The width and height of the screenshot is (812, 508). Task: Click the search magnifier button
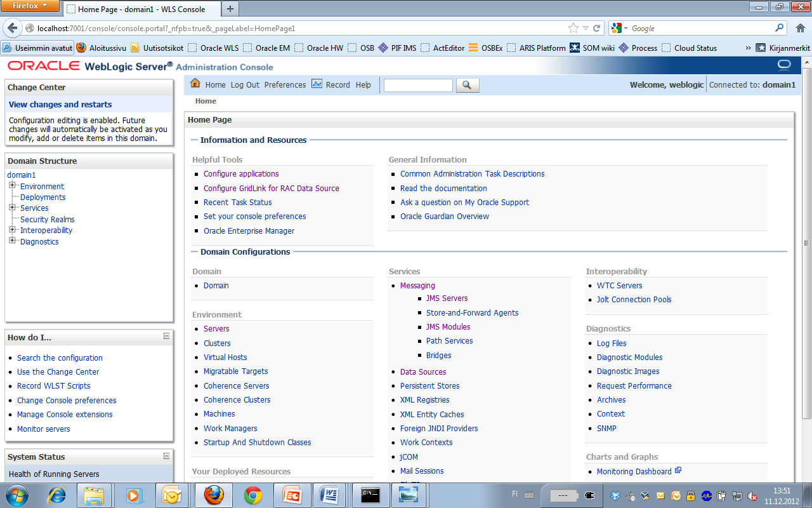468,84
